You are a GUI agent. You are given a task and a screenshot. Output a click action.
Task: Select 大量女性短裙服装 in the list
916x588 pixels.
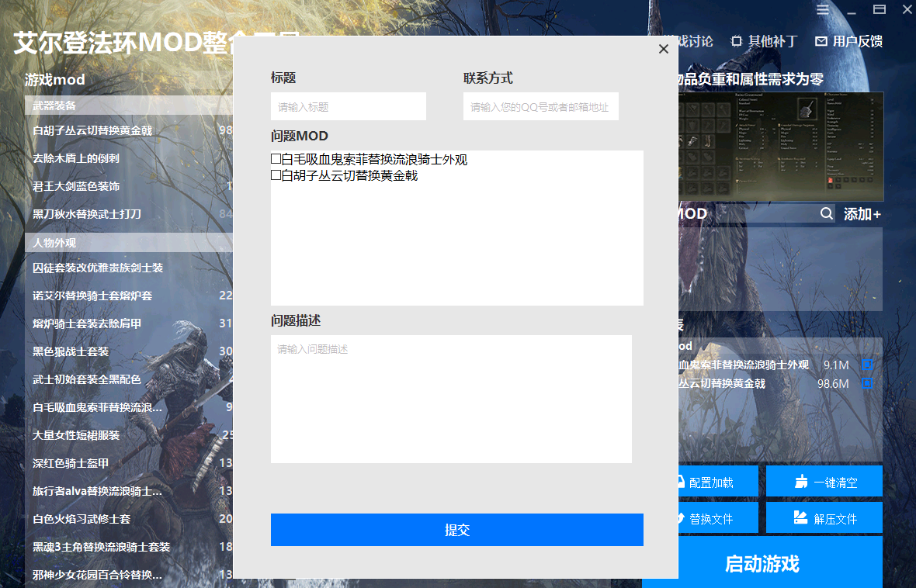76,436
